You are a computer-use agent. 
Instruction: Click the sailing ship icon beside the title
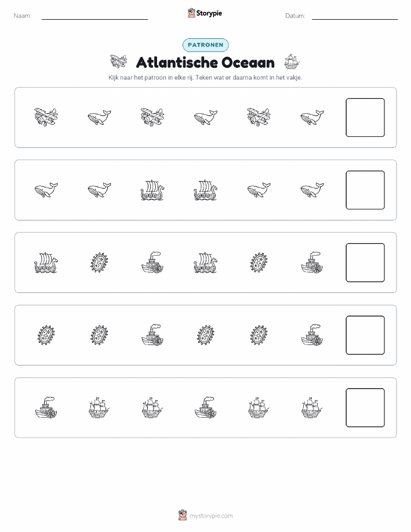click(x=292, y=61)
